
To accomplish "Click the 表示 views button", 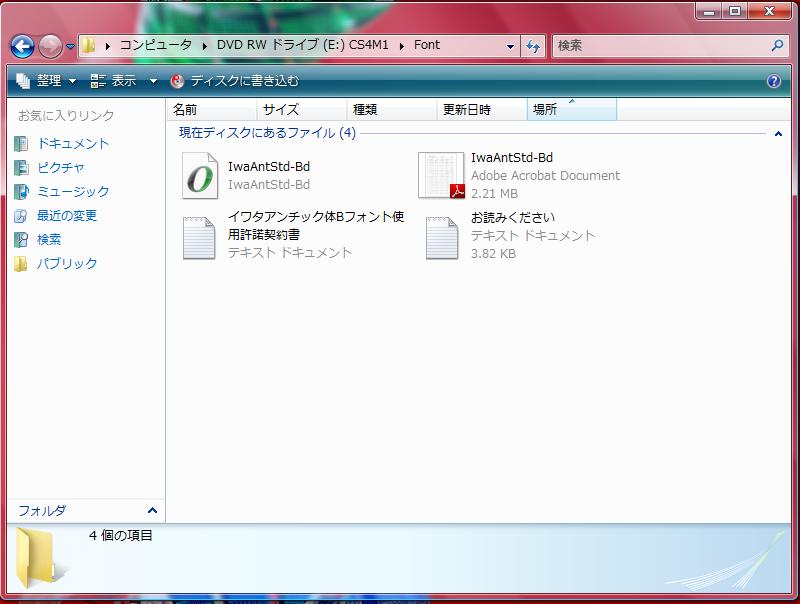I will click(x=113, y=81).
